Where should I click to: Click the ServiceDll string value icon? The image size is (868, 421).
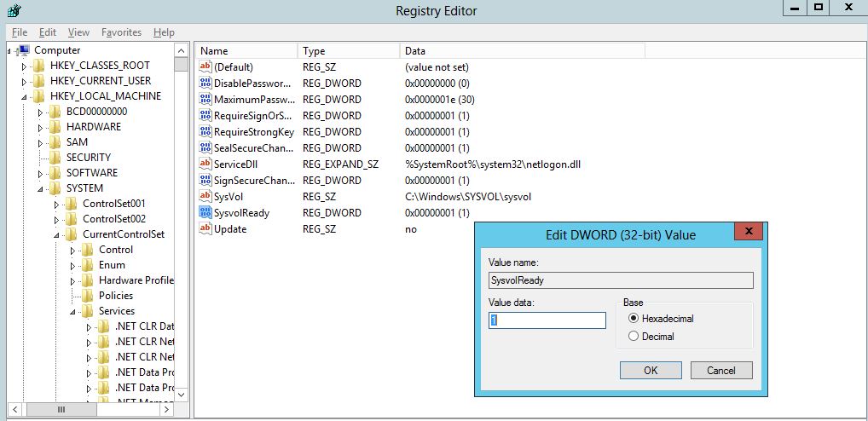pos(205,164)
